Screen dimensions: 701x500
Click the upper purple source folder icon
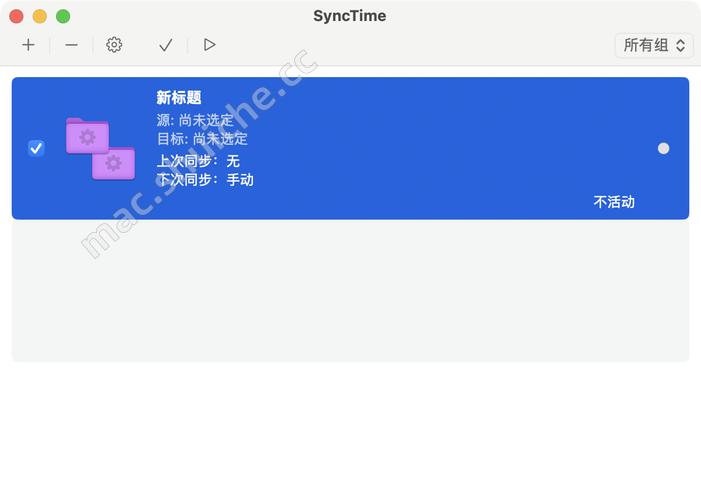(87, 135)
